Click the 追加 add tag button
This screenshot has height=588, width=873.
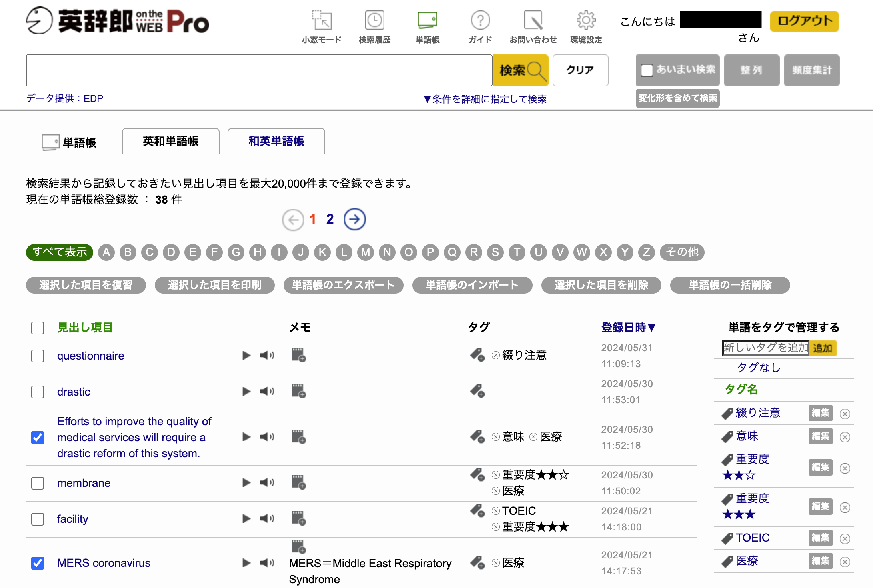823,348
